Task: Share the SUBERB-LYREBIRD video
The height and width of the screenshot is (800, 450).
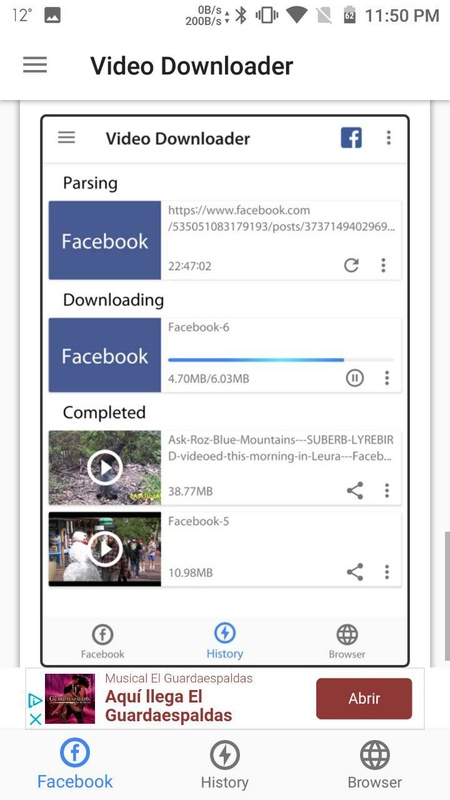Action: click(x=355, y=491)
